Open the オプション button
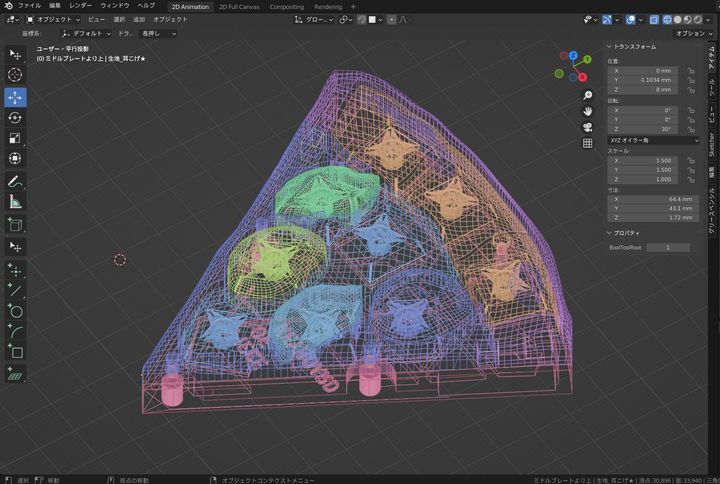 pos(692,33)
